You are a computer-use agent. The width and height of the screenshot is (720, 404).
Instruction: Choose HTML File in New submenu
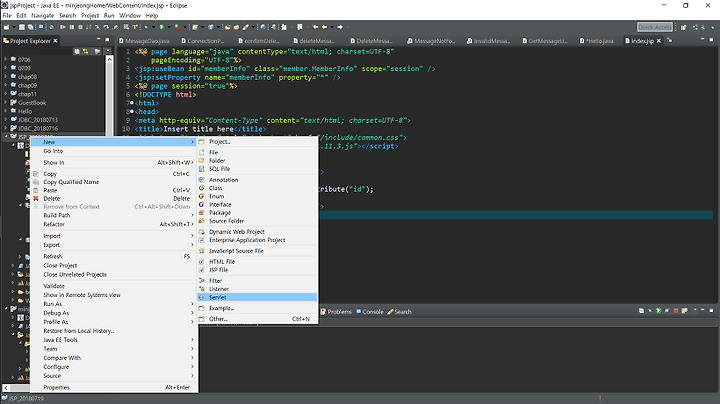point(257,262)
